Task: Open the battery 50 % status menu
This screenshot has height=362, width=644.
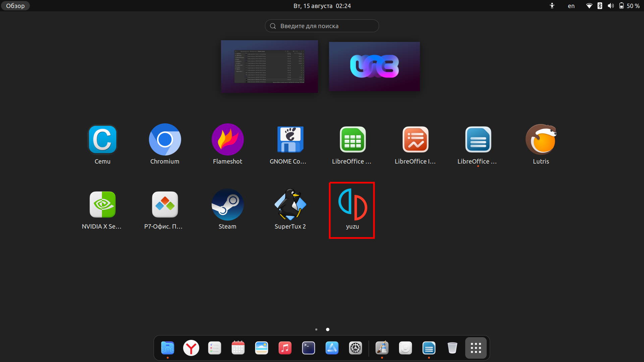Action: click(629, 6)
